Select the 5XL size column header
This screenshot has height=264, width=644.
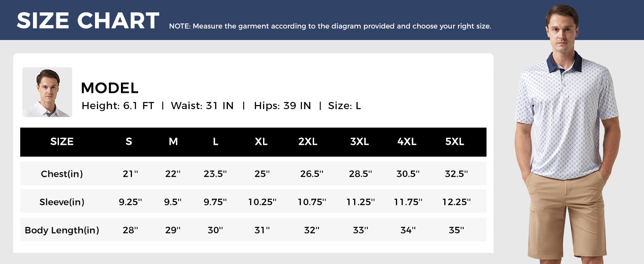[455, 142]
